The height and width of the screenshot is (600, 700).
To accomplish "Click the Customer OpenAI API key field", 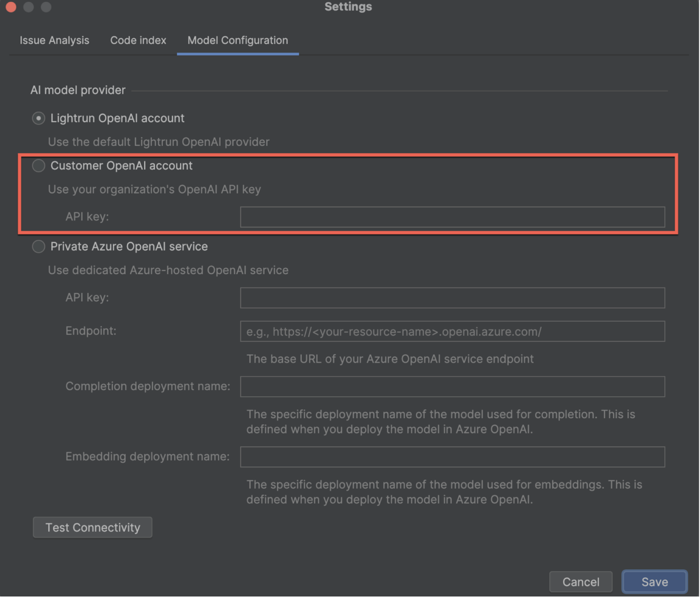I will [x=452, y=217].
